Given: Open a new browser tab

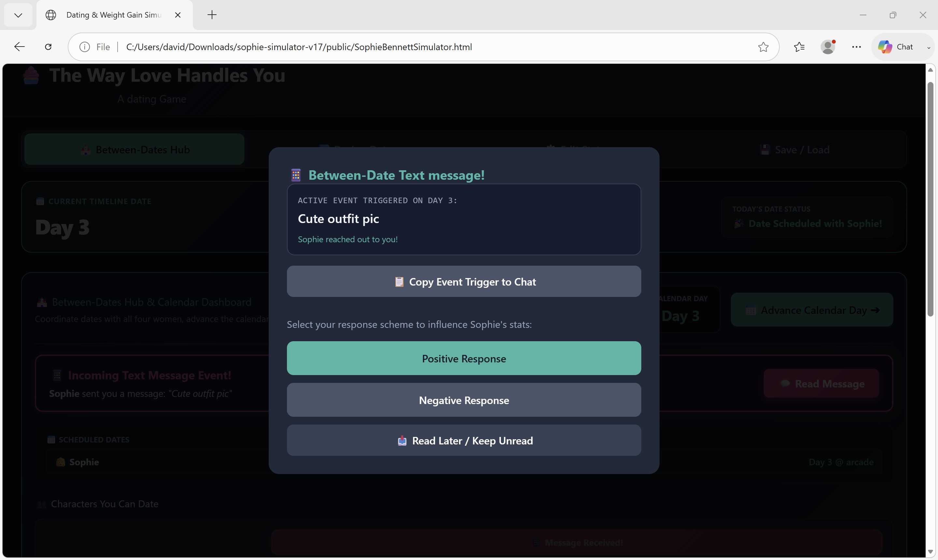Looking at the screenshot, I should pos(212,15).
